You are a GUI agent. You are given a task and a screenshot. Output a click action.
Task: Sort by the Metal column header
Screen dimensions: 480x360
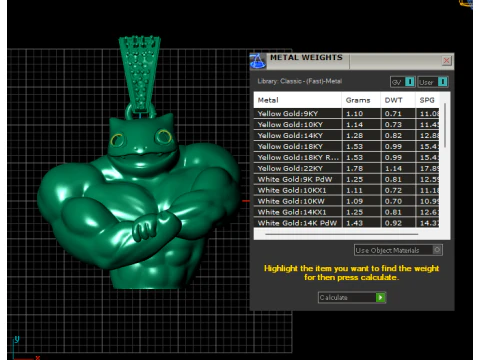[298, 100]
